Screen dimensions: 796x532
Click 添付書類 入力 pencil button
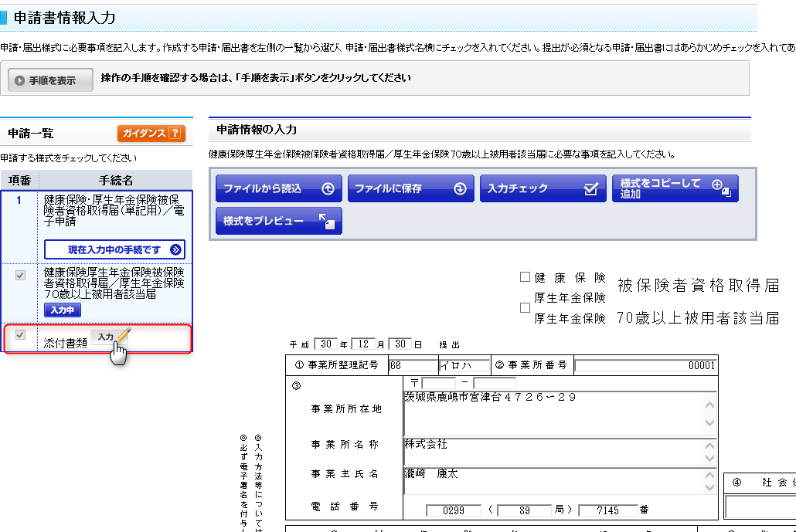click(x=110, y=337)
